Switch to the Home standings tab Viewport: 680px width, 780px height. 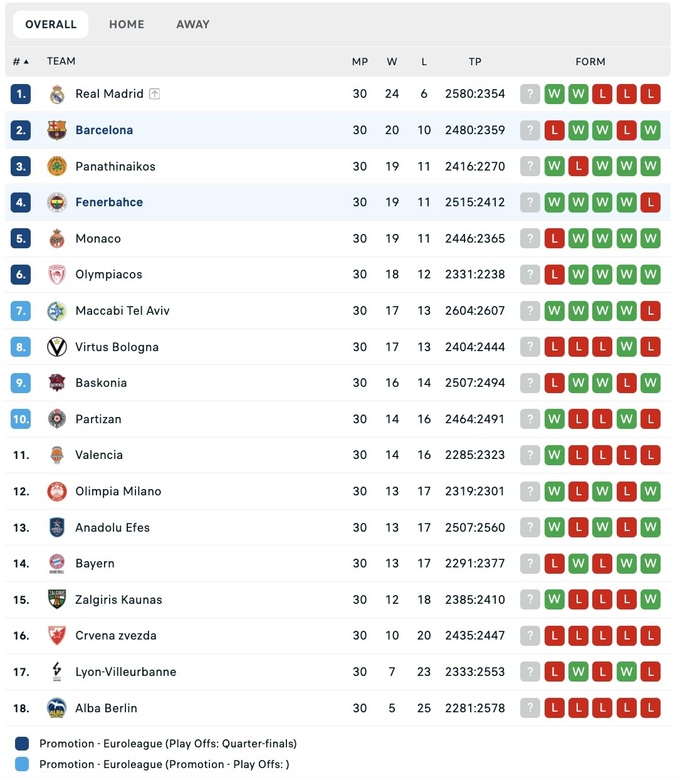pyautogui.click(x=126, y=24)
